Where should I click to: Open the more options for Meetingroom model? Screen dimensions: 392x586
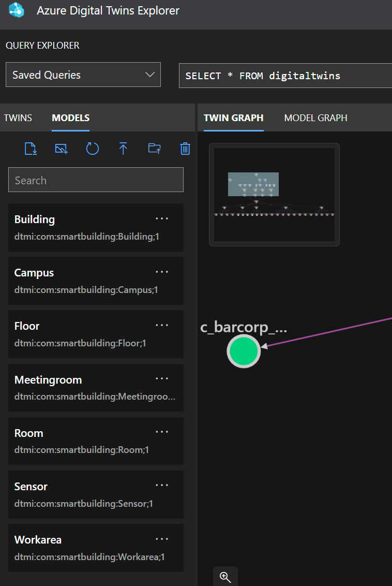coord(162,378)
